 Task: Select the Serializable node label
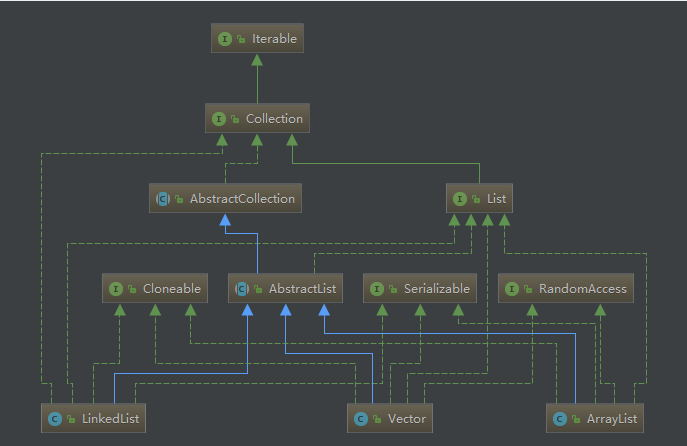(436, 289)
